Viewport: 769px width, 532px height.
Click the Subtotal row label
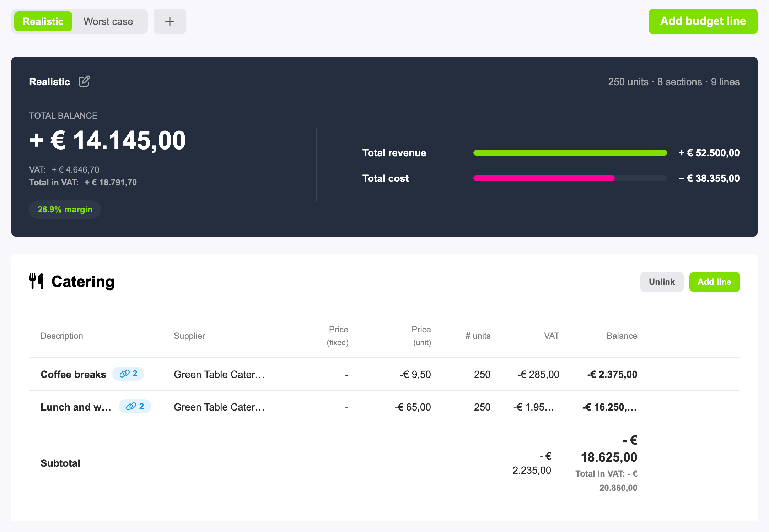point(60,463)
